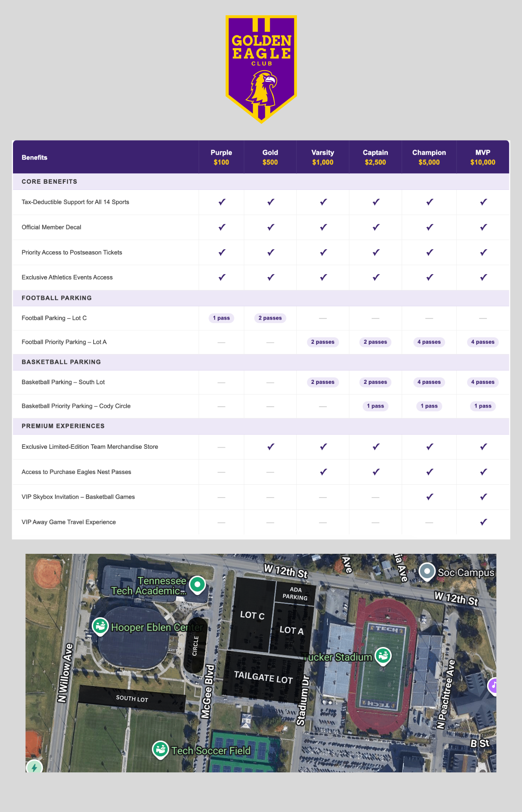
Task: Select the Gold $500 column header
Action: 270,157
